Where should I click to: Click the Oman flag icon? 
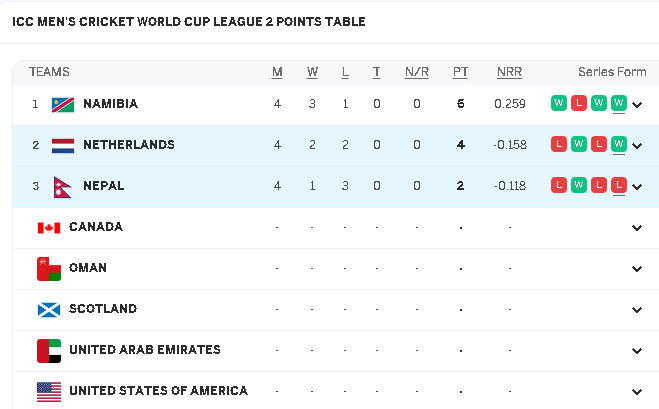48,268
